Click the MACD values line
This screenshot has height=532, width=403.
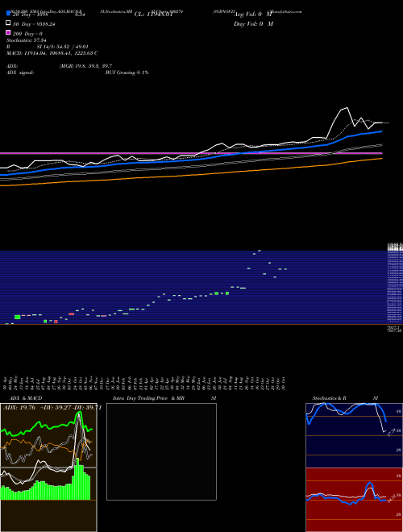click(52, 53)
